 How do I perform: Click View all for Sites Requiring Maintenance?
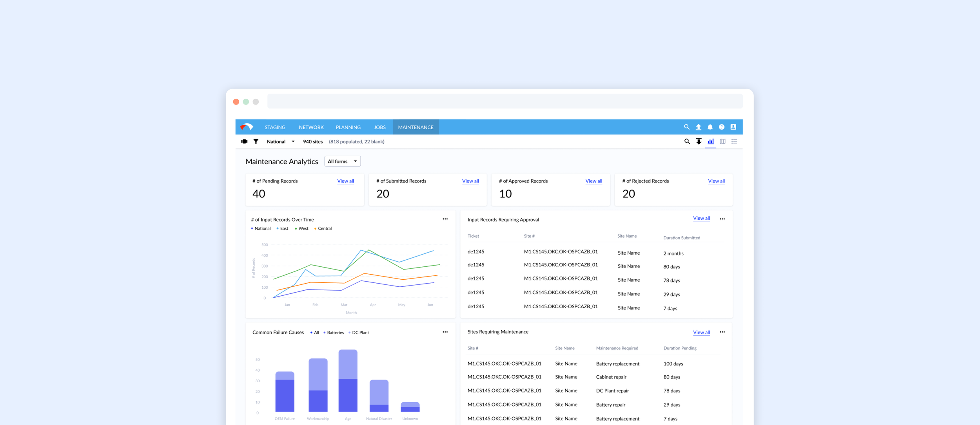701,332
